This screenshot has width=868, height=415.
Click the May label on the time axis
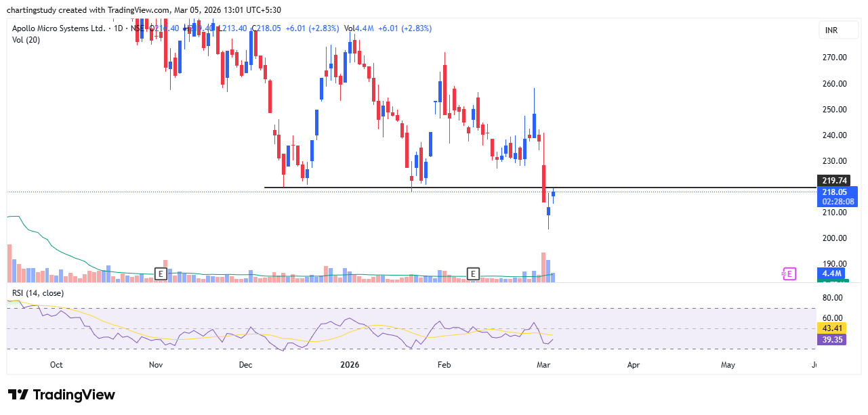[x=728, y=365]
